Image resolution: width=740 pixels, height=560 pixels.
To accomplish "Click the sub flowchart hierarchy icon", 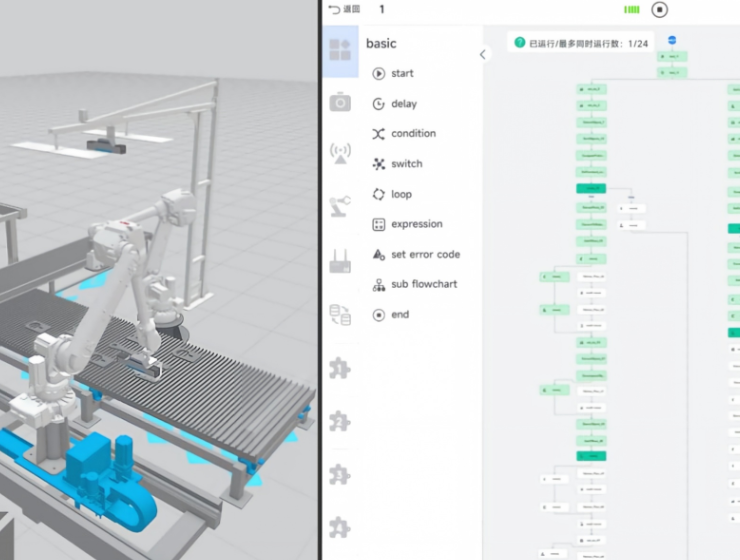I will tap(378, 284).
